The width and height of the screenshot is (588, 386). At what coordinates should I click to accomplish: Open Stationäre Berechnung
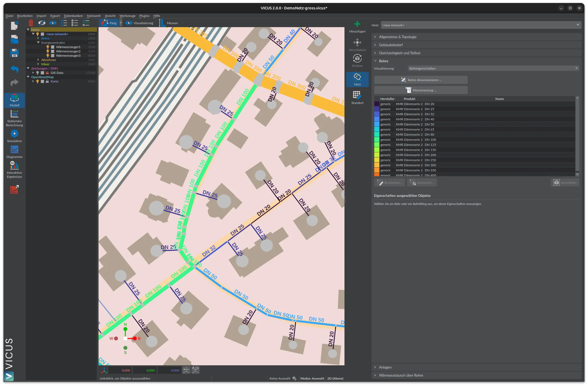(x=14, y=118)
